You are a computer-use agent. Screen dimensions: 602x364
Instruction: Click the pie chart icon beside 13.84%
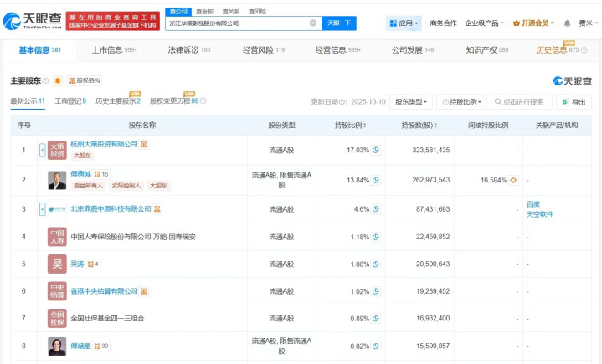click(x=376, y=180)
